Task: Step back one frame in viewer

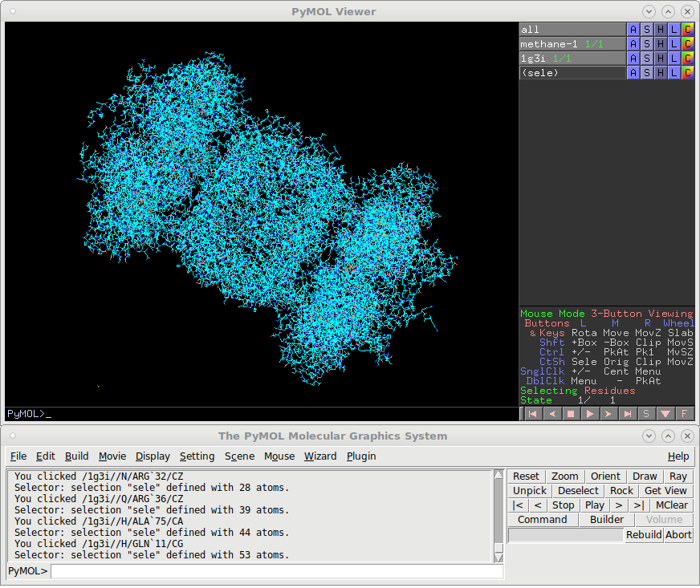Action: tap(551, 414)
